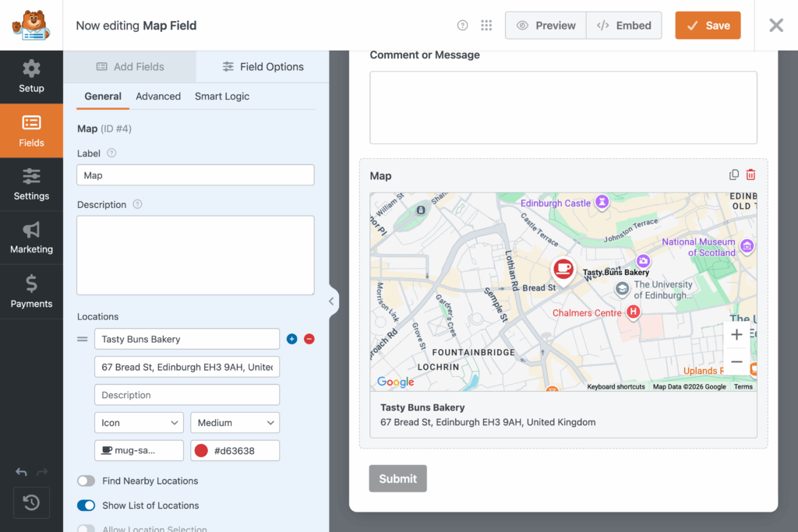Click the map zoom in plus button
This screenshot has width=798, height=532.
736,335
